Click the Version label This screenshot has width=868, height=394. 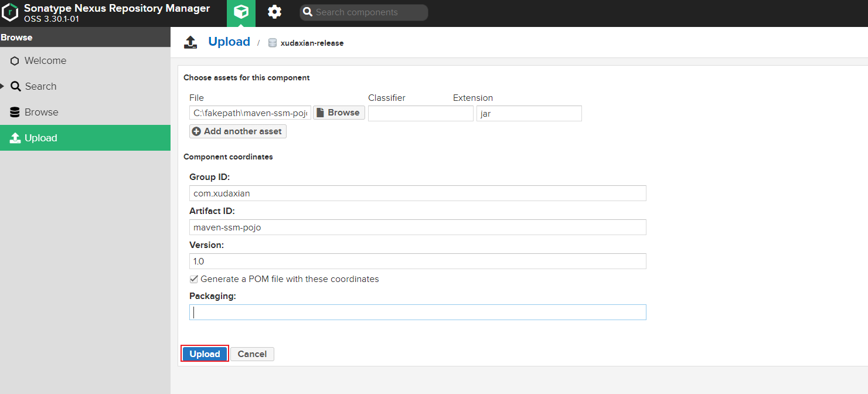(x=207, y=245)
